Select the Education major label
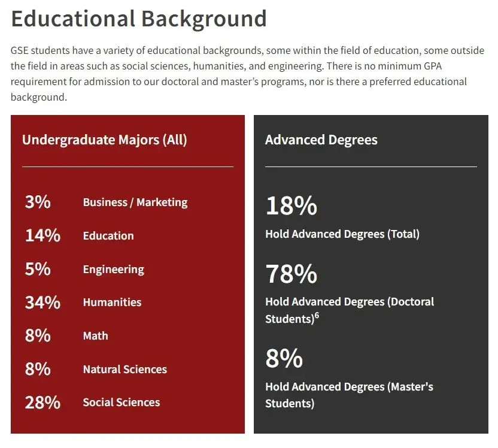Image resolution: width=498 pixels, height=448 pixels. pyautogui.click(x=108, y=236)
